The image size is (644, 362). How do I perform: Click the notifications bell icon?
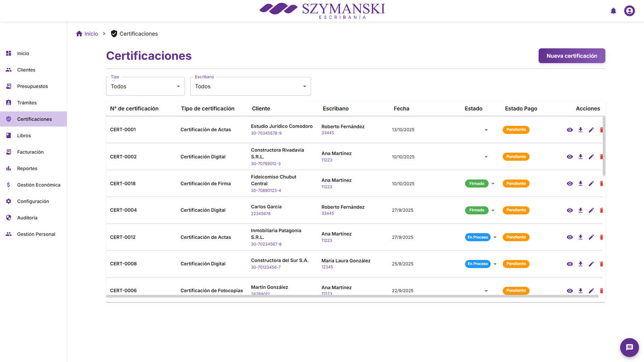(613, 11)
